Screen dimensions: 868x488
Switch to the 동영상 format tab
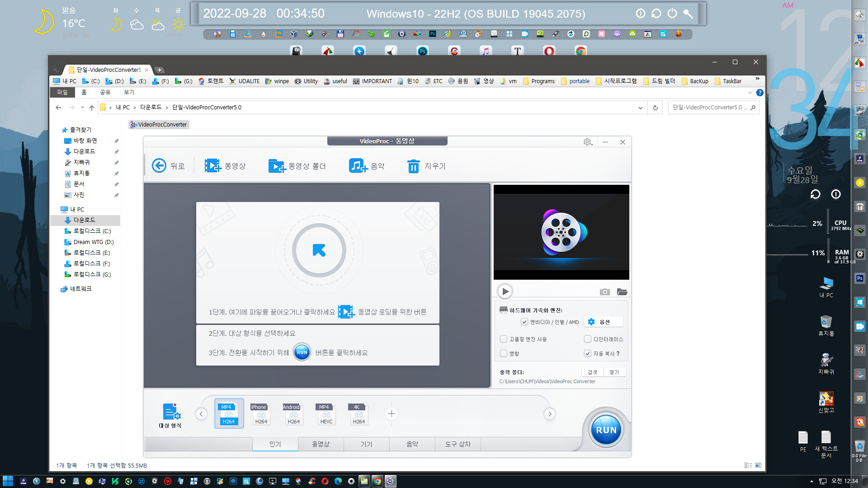coord(321,444)
